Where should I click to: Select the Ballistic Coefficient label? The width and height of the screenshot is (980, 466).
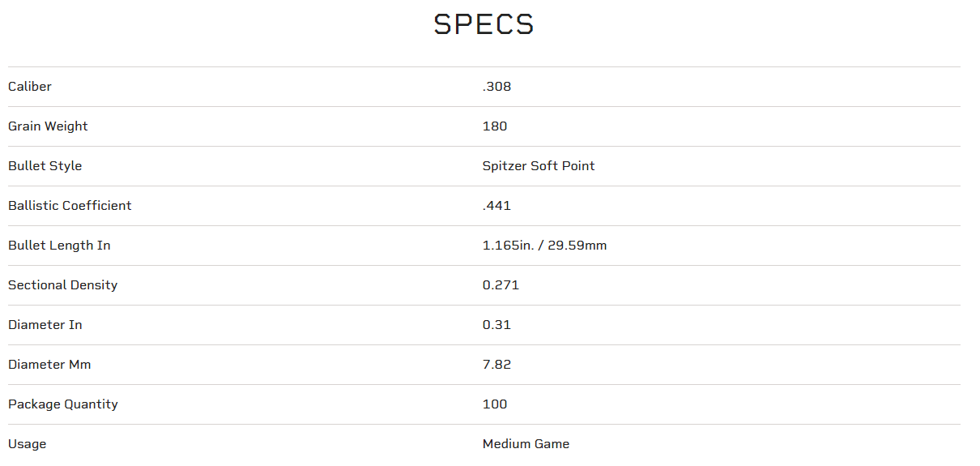click(x=70, y=206)
